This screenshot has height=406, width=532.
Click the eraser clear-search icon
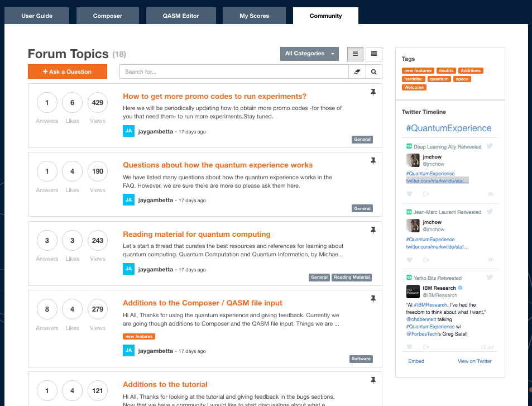pyautogui.click(x=357, y=71)
